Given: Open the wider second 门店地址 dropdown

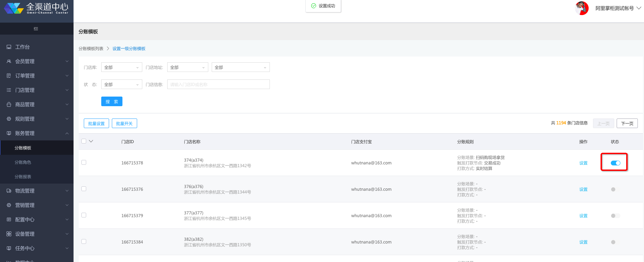Looking at the screenshot, I should [241, 67].
